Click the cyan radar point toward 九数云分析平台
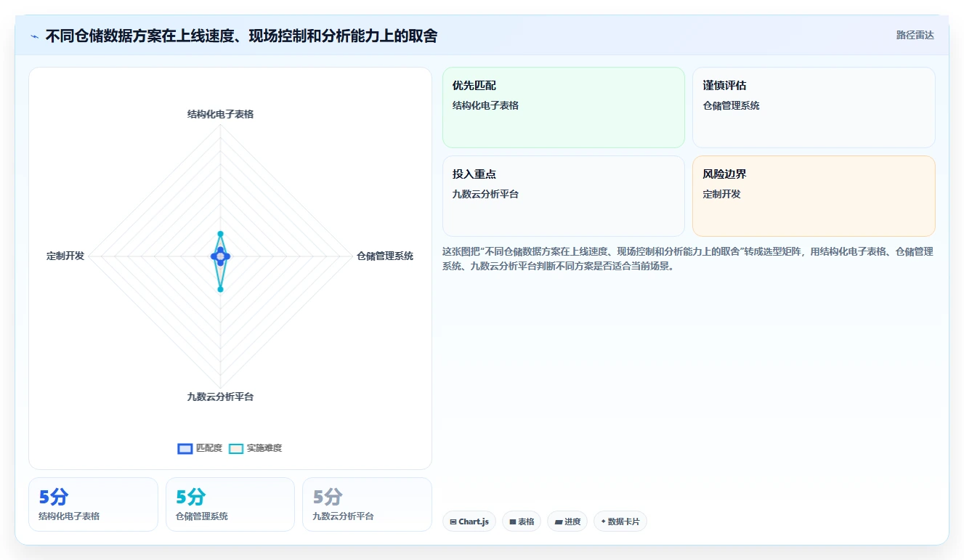 pos(220,289)
